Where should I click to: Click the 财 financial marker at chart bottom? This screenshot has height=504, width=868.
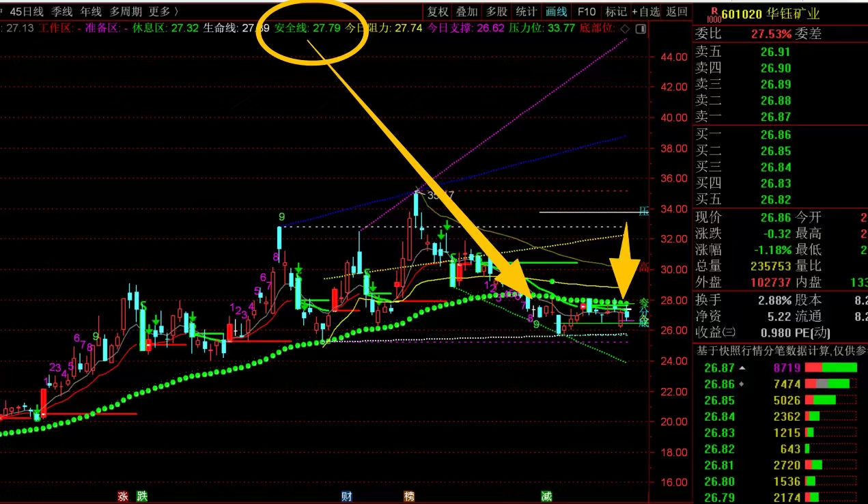(x=346, y=496)
